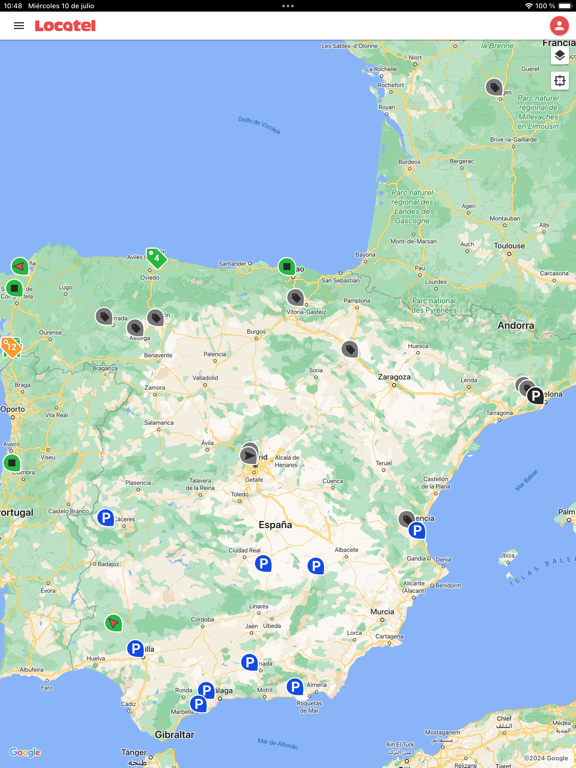Click the Toulouse city label
The width and height of the screenshot is (576, 768).
pyautogui.click(x=509, y=246)
